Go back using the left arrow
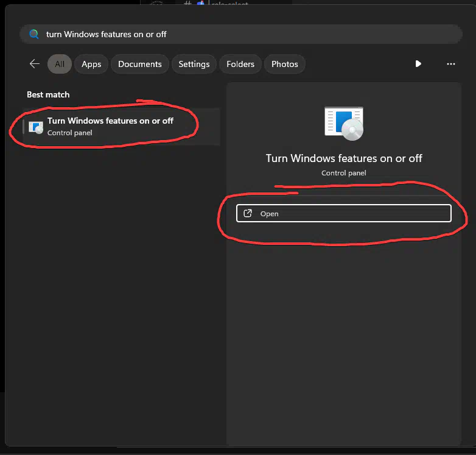Image resolution: width=476 pixels, height=455 pixels. point(35,64)
